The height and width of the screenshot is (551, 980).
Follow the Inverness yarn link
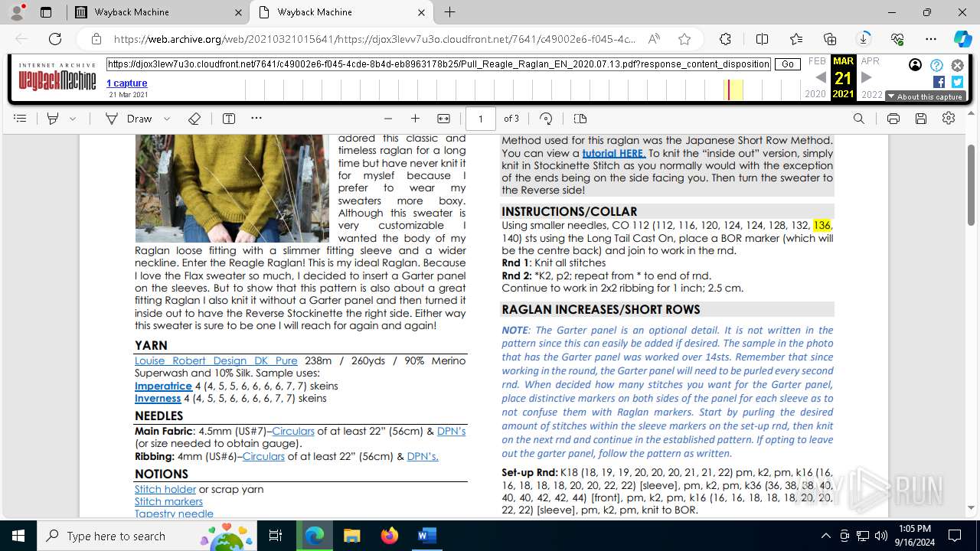158,398
